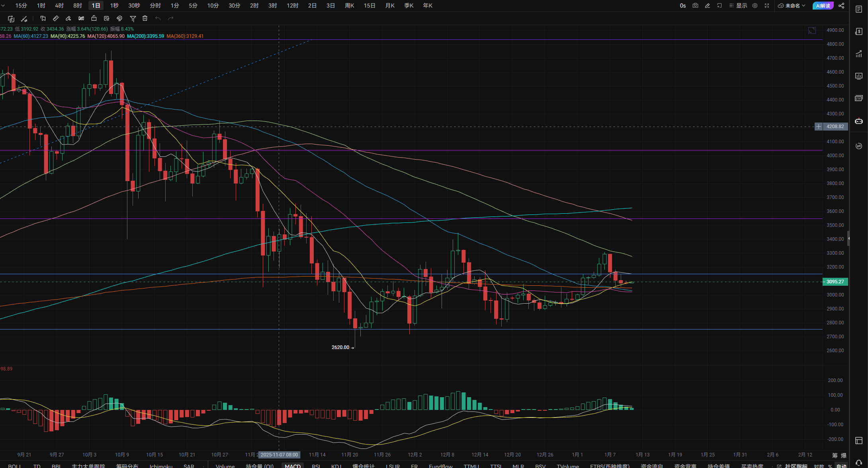Toggle 筹 chip distribution display
Image resolution: width=868 pixels, height=468 pixels.
[x=835, y=455]
